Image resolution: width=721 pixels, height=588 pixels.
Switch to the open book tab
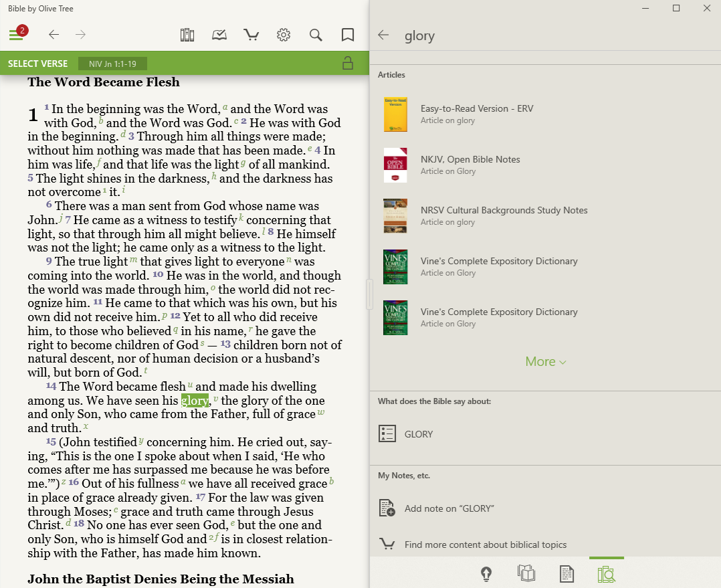pos(526,573)
